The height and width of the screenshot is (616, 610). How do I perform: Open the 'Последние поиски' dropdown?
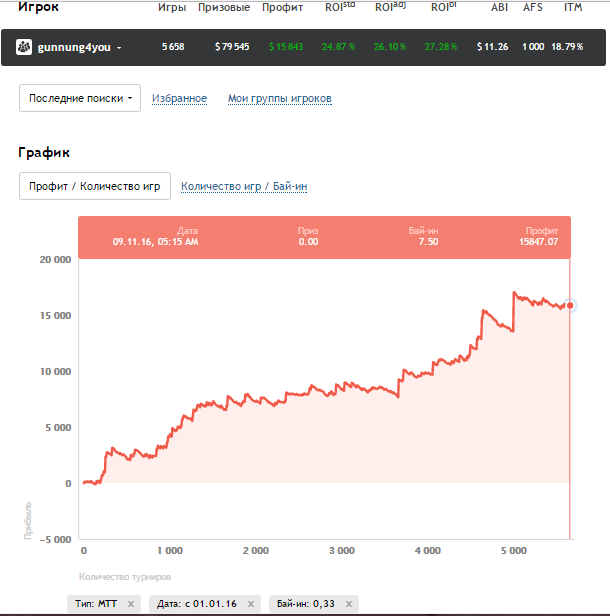click(x=80, y=98)
